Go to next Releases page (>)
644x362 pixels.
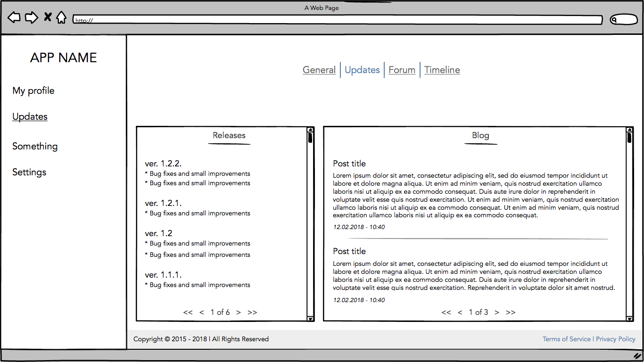239,312
